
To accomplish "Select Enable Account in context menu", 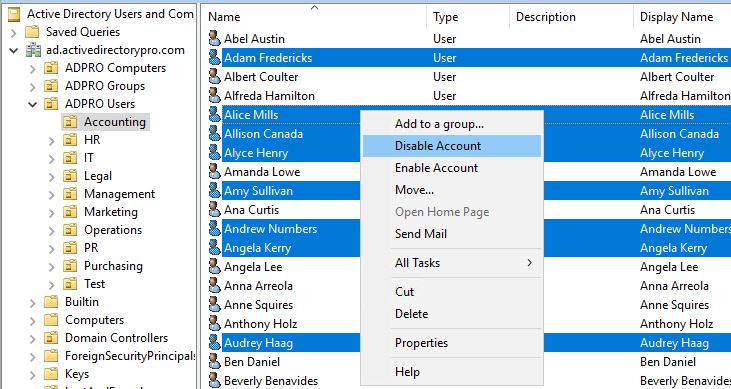I will click(452, 168).
